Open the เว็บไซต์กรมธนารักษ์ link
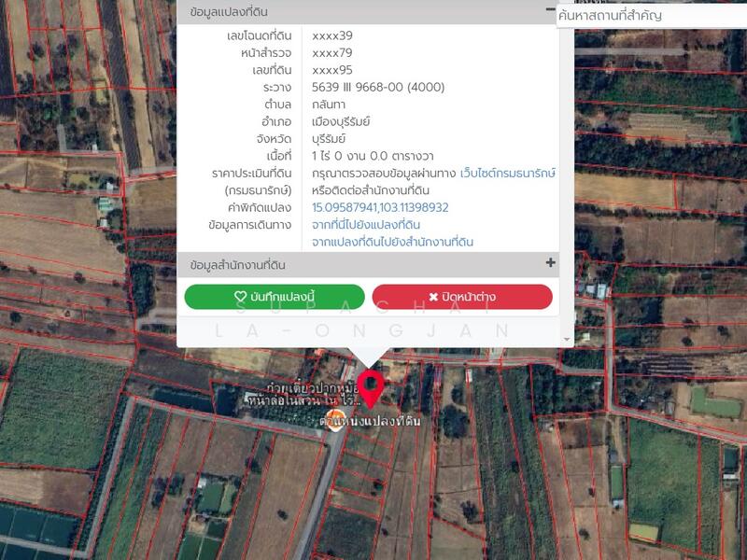Screen dimensions: 747x560 501,174
